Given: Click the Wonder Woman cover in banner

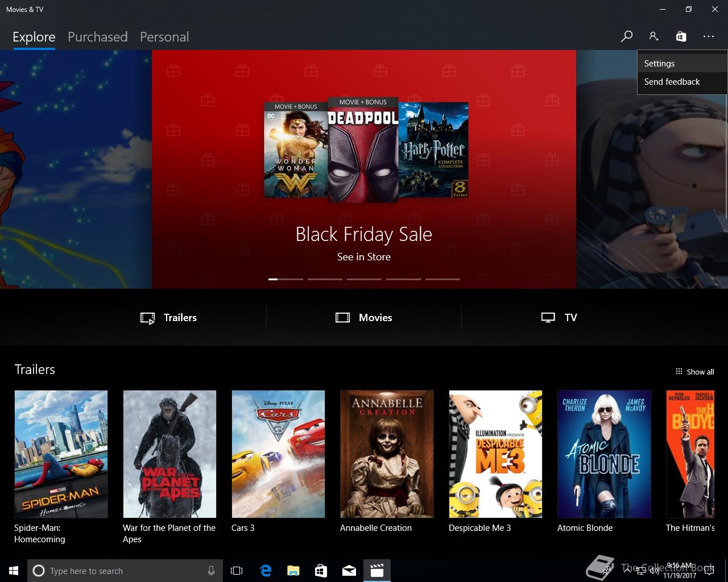Looking at the screenshot, I should point(296,149).
